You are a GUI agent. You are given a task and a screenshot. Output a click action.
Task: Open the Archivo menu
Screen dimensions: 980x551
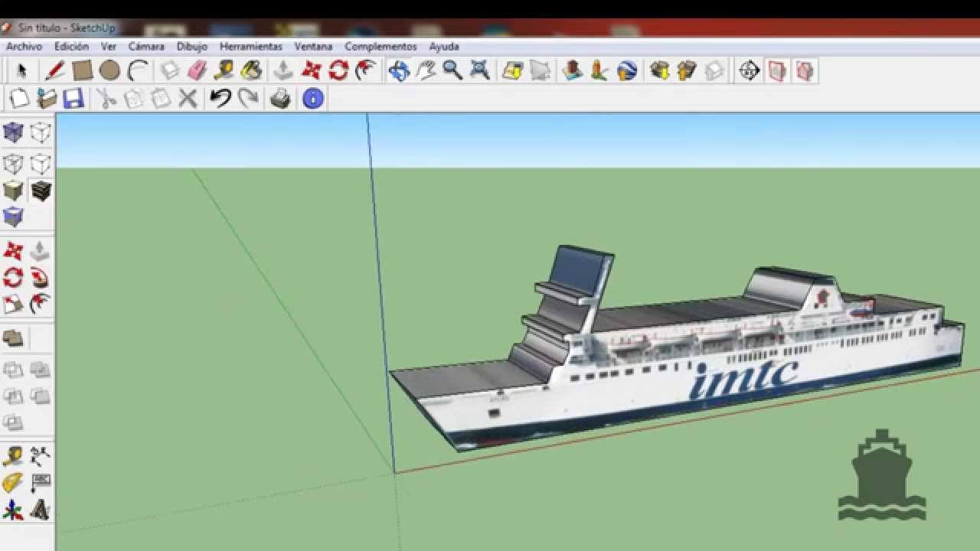24,46
